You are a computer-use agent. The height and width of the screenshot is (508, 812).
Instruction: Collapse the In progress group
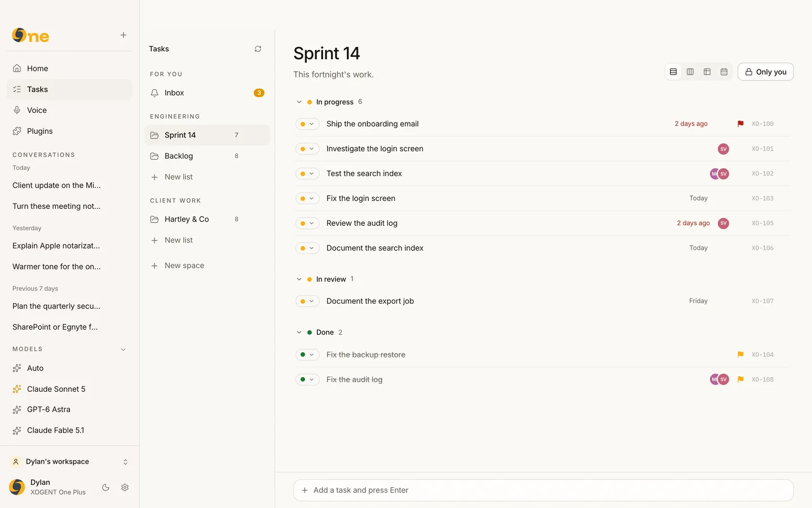point(299,102)
